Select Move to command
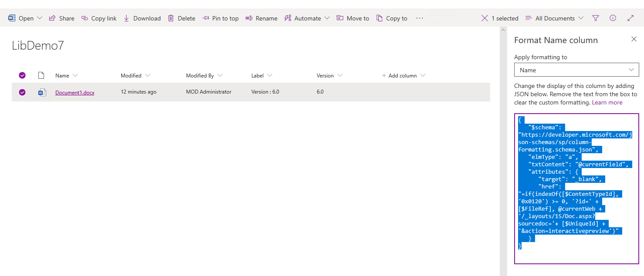Screen dimensions: 644x276 pos(353,18)
